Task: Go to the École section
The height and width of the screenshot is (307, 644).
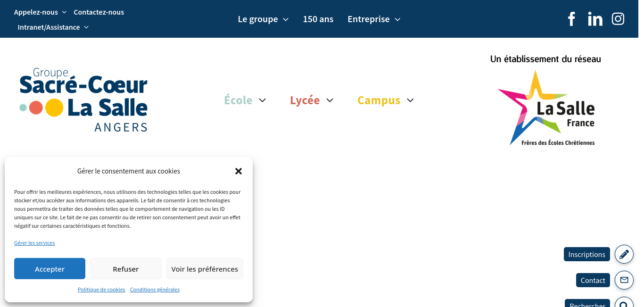Action: 238,100
